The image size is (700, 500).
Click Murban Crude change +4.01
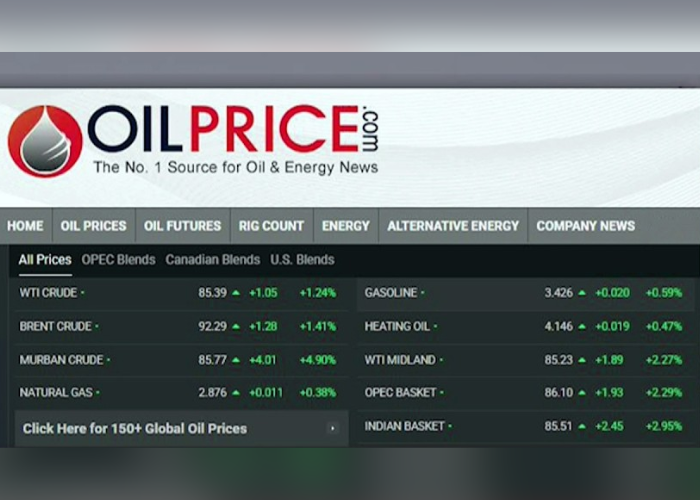263,360
